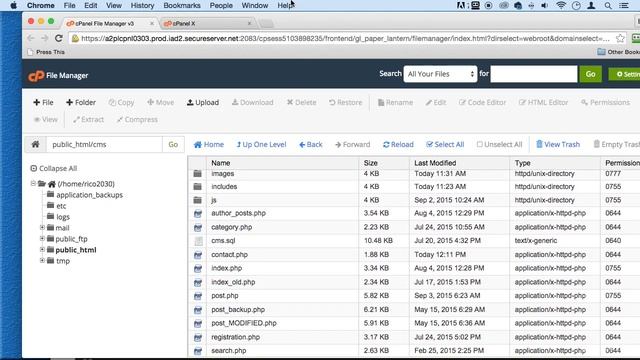This screenshot has width=640, height=360.
Task: Sort files by Name column
Action: pyautogui.click(x=221, y=163)
